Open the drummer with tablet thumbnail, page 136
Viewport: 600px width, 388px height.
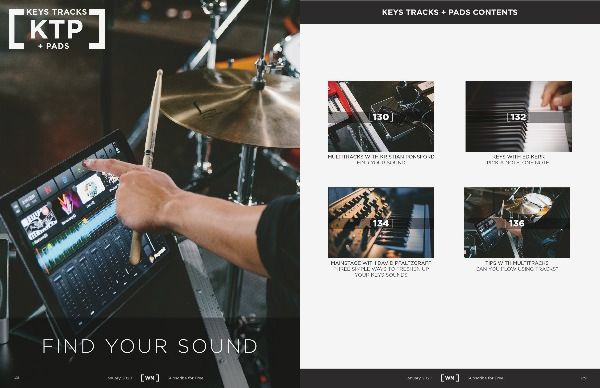(517, 222)
